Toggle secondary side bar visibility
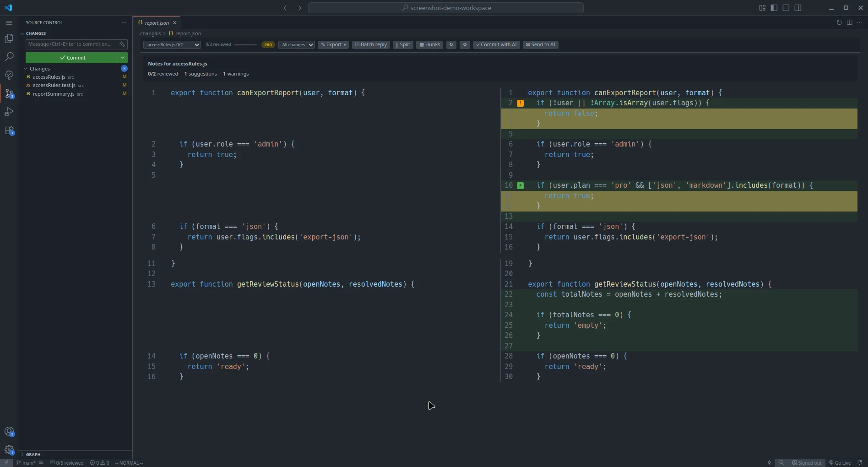Viewport: 868px width, 467px height. [x=798, y=8]
